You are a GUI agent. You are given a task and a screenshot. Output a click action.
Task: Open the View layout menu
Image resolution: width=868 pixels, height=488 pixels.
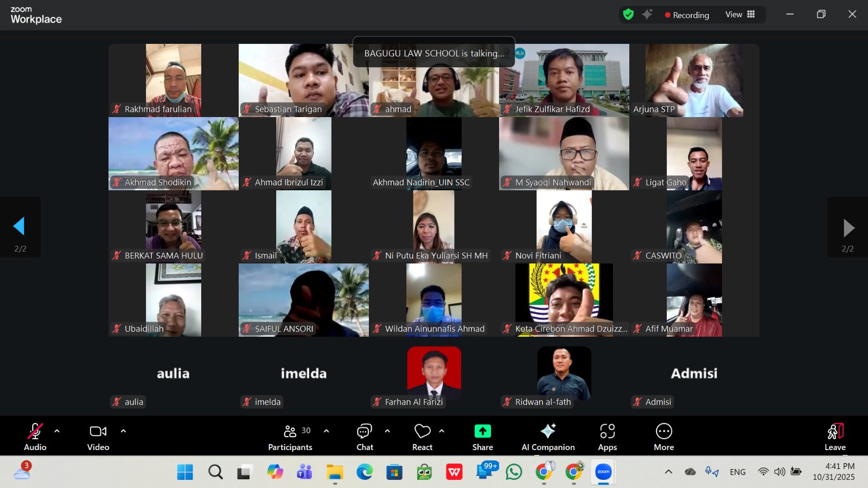pyautogui.click(x=740, y=15)
